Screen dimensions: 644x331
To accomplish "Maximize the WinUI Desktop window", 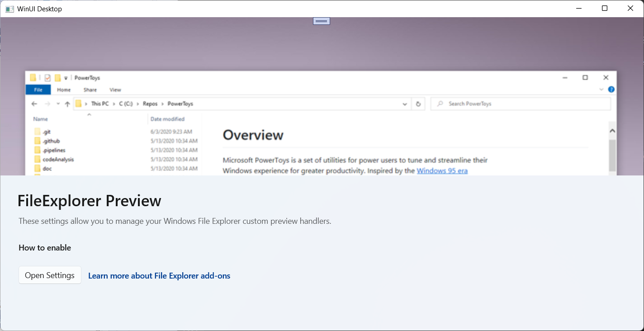I will coord(605,9).
